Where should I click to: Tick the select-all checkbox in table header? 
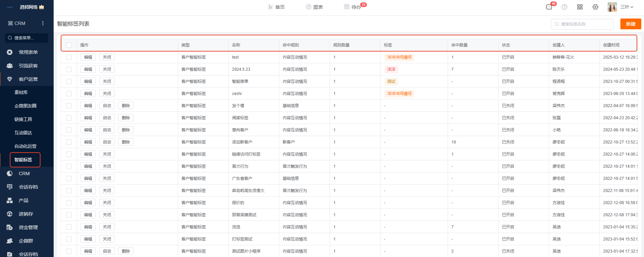pyautogui.click(x=69, y=45)
